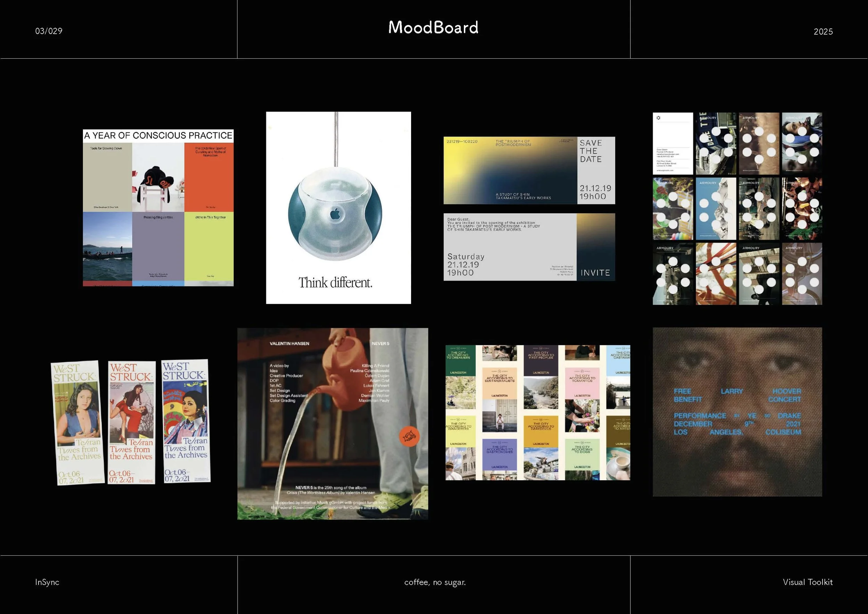This screenshot has width=868, height=614.
Task: Click the purple 'Pressing Singularities' tile
Action: (158, 246)
